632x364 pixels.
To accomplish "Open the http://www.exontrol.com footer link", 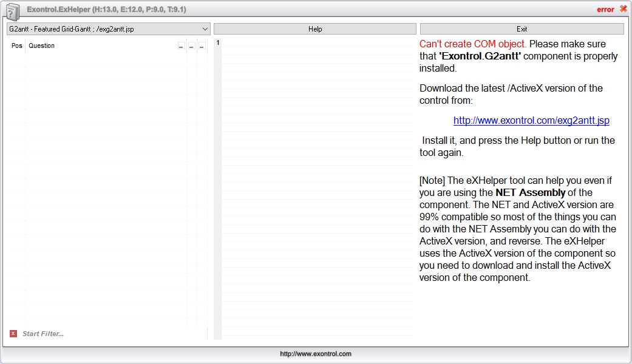I will [316, 354].
